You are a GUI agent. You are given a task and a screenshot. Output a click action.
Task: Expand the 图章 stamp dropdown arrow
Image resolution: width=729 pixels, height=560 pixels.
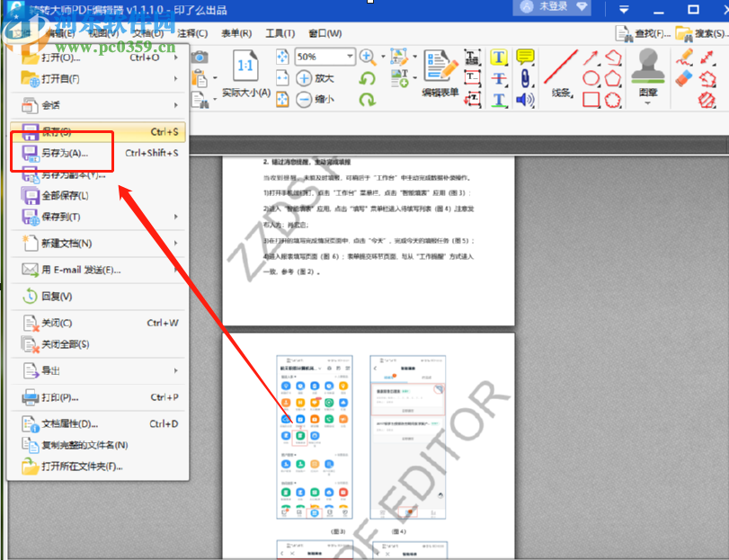[x=647, y=102]
